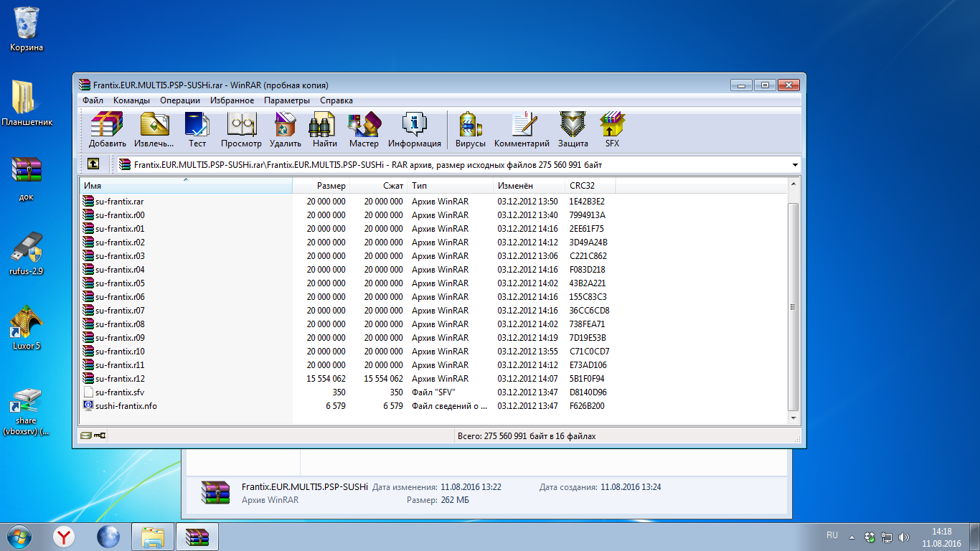Expand the archive path dropdown arrow
This screenshot has width=980, height=551.
pyautogui.click(x=795, y=165)
